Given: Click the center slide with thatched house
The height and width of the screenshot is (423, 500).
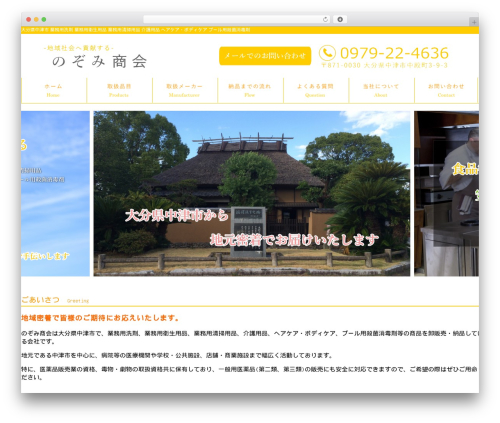Looking at the screenshot, I should pyautogui.click(x=252, y=193).
